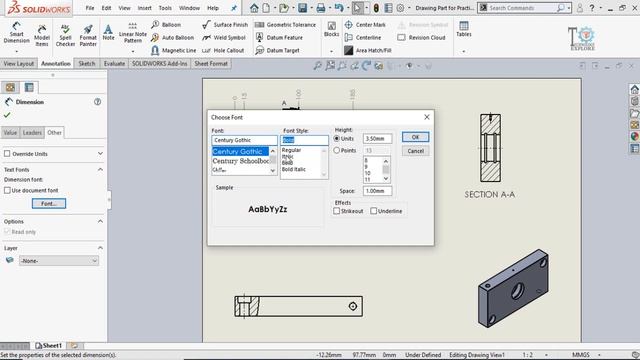
Task: Switch to View Layout tab
Action: click(19, 64)
